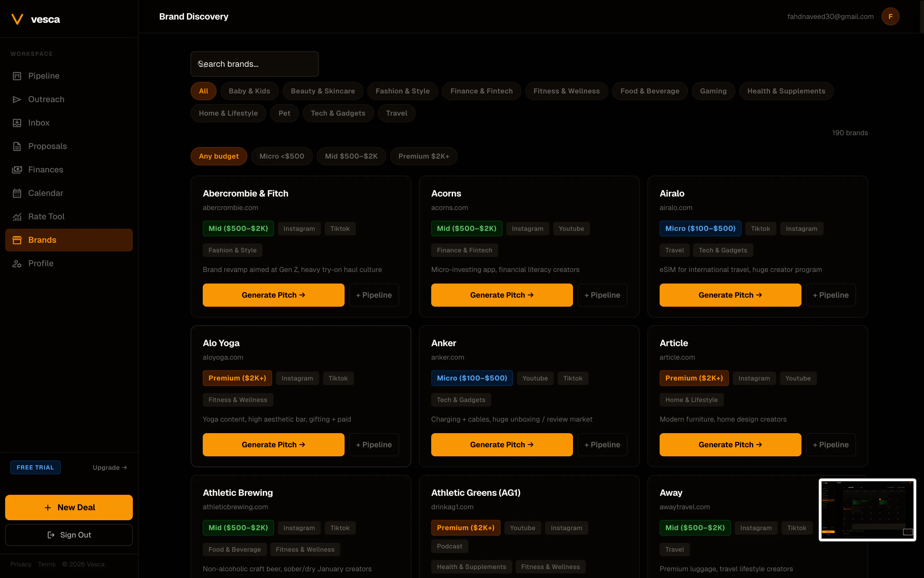Toggle the Health & Supplements category filter chip
Viewport: 924px width, 578px height.
click(786, 91)
